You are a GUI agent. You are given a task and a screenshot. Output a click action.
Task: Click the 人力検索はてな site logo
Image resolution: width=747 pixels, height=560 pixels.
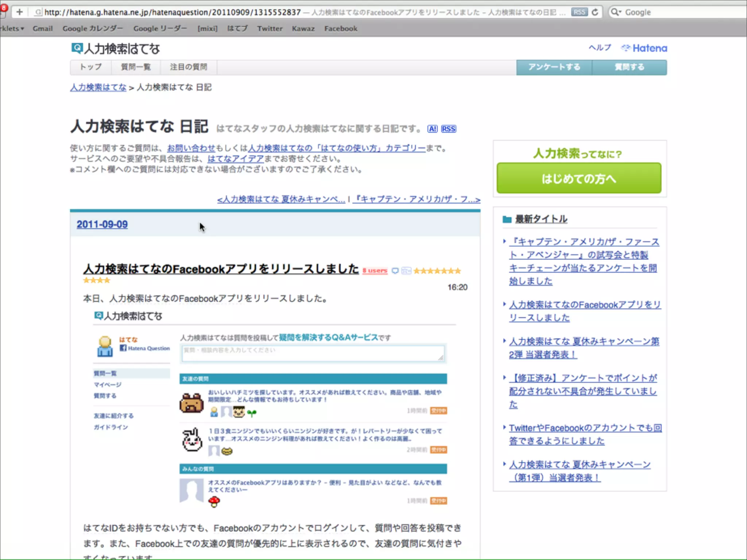click(x=115, y=48)
